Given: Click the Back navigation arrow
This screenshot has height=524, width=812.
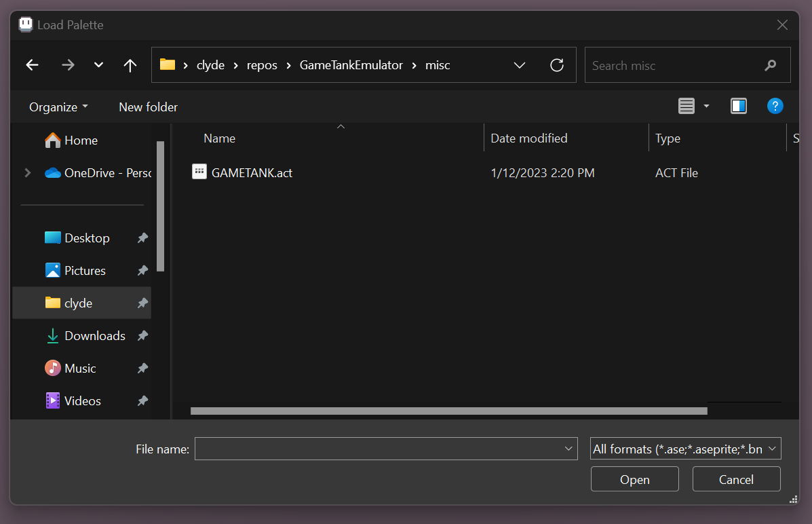Looking at the screenshot, I should 32,65.
